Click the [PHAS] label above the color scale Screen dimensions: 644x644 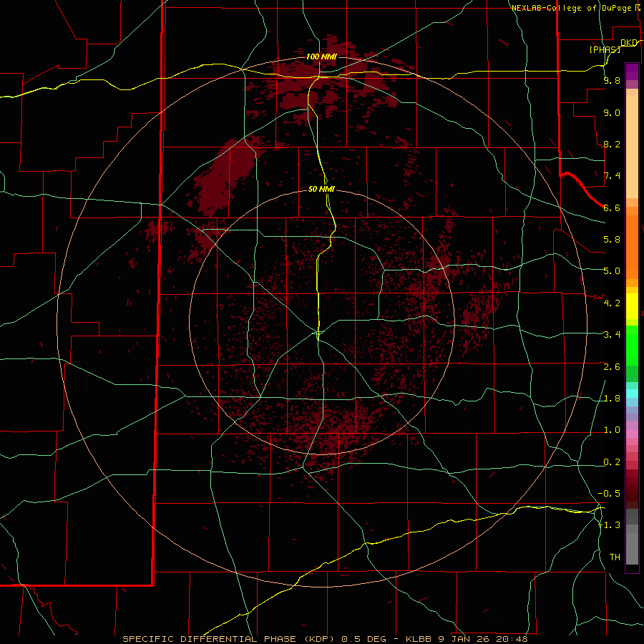(x=605, y=49)
